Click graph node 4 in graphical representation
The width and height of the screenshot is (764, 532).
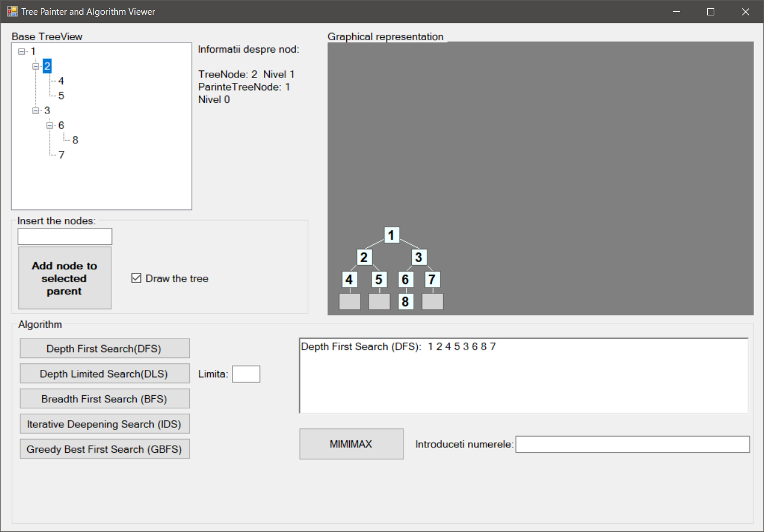[x=350, y=279]
